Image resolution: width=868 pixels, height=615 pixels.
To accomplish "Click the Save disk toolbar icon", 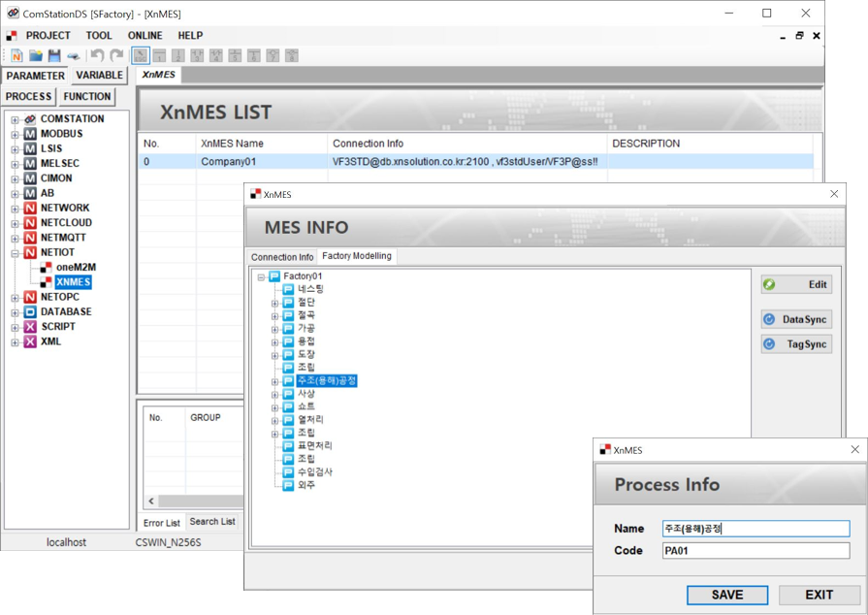I will point(54,56).
